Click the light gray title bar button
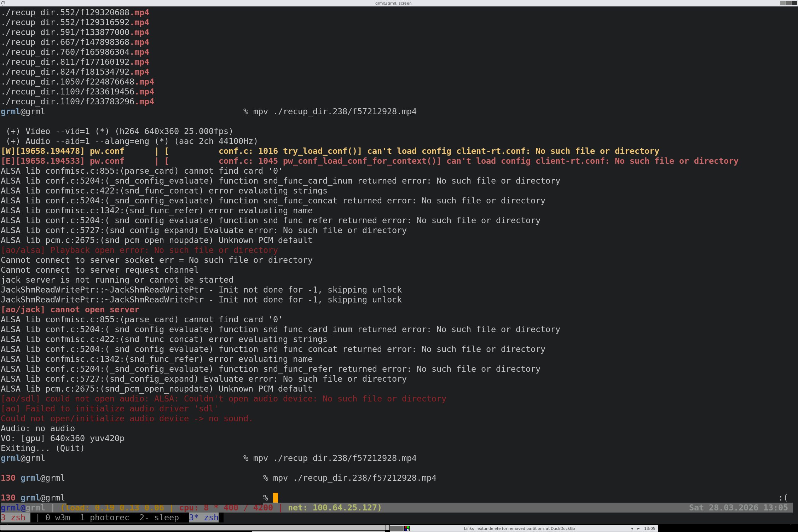 (782, 3)
